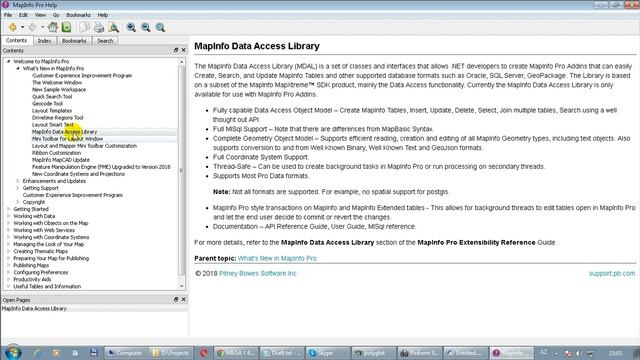Open the Back history dropdown arrow
The width and height of the screenshot is (640, 360).
pos(22,27)
